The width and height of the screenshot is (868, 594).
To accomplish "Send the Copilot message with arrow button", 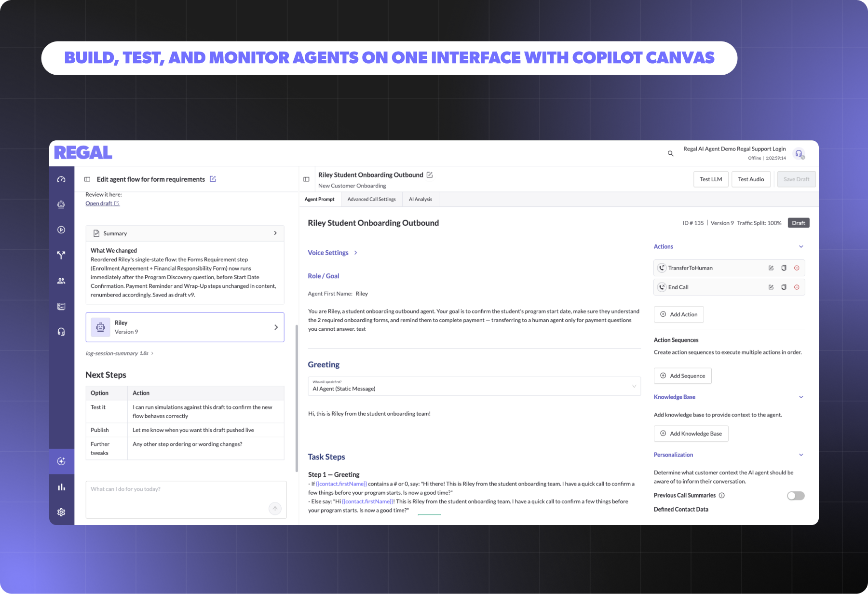I will coord(275,508).
